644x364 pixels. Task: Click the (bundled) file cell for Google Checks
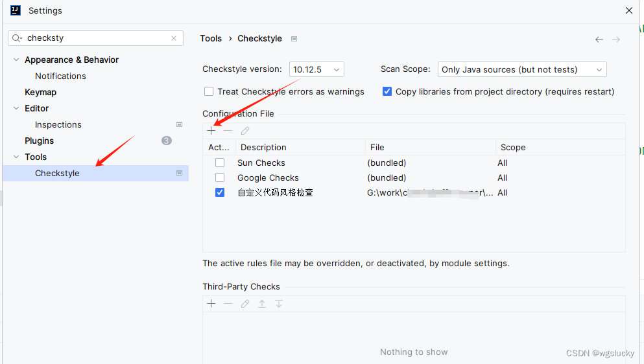387,177
